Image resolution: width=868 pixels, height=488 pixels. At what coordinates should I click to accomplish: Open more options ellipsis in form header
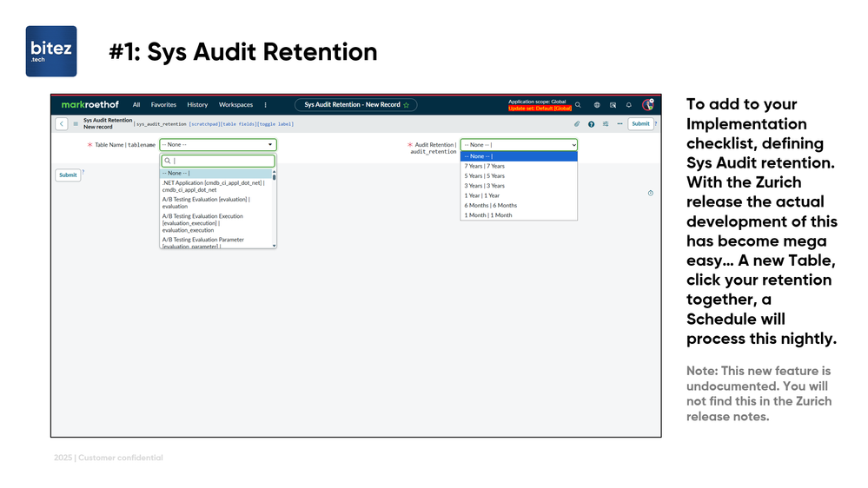pos(620,124)
